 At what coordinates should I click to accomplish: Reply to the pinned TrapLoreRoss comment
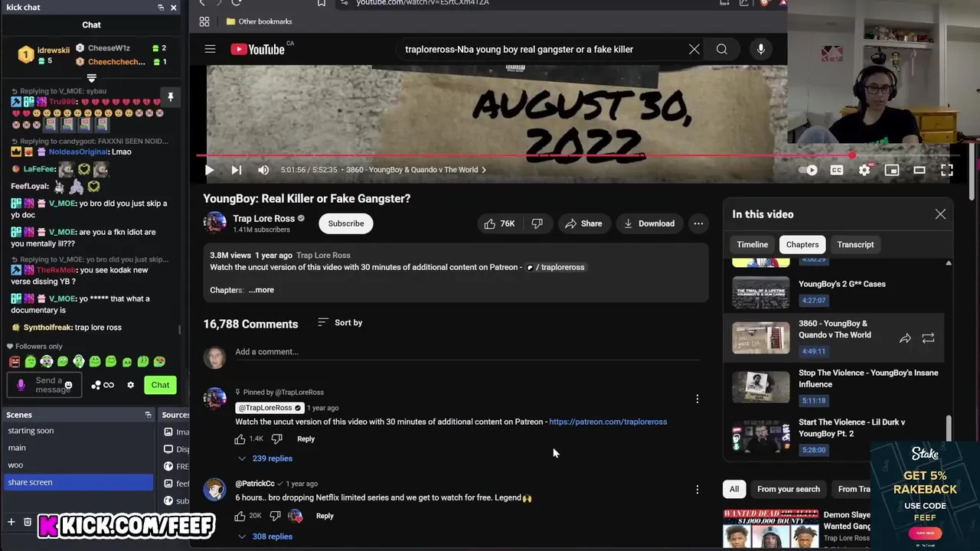coord(305,439)
